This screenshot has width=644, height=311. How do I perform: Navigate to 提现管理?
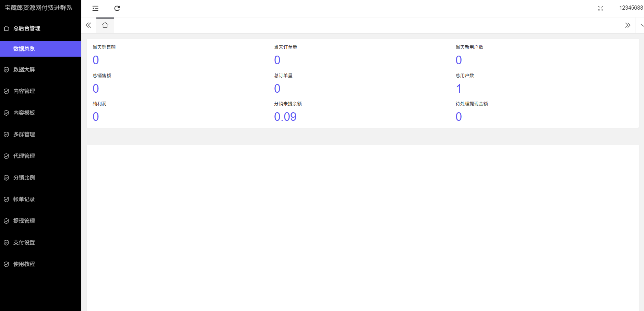tap(24, 221)
